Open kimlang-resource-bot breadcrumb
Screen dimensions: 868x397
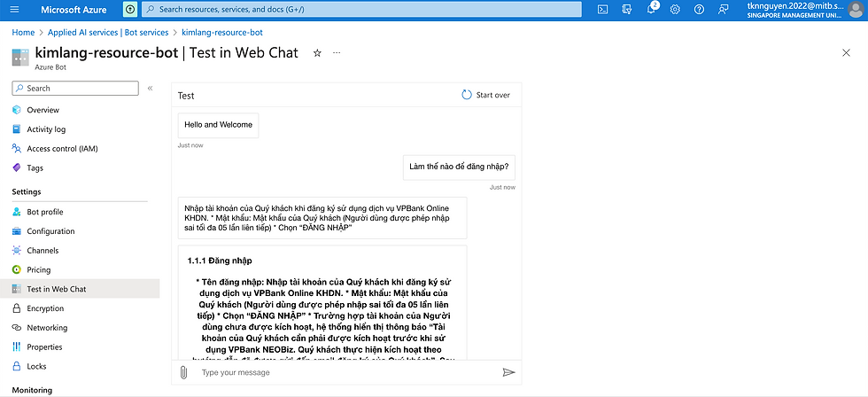pyautogui.click(x=222, y=33)
